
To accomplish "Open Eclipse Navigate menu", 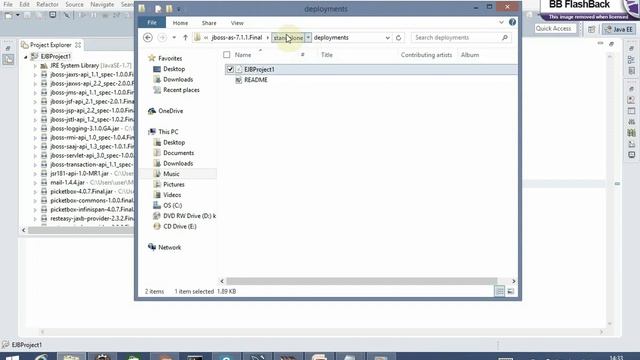I will tap(102, 4).
